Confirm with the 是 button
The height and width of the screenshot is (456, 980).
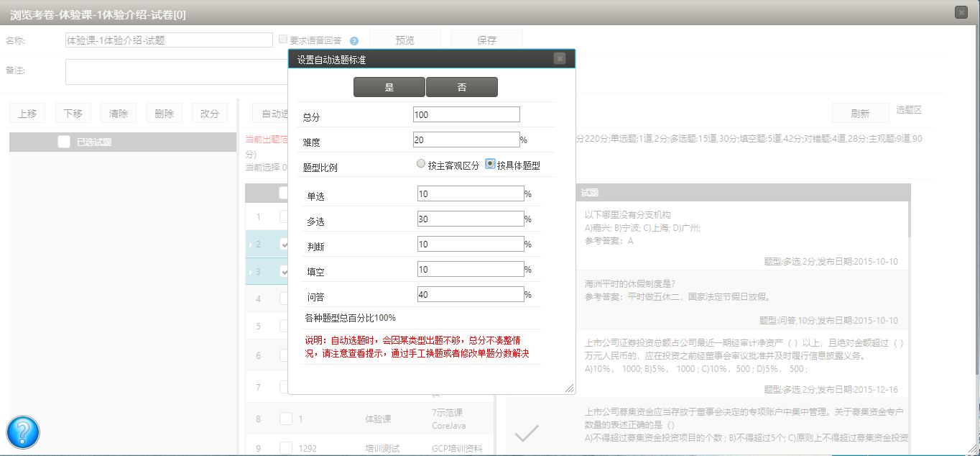[389, 87]
